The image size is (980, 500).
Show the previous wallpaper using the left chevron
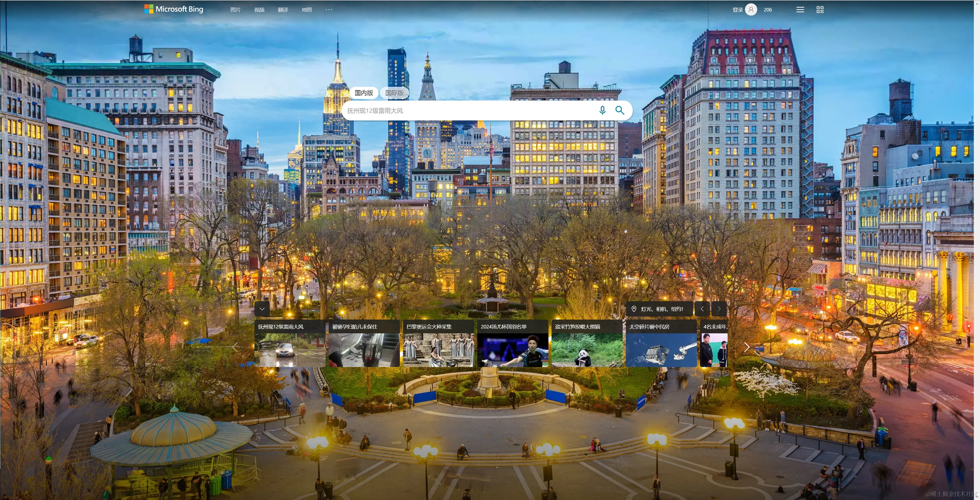(x=702, y=308)
